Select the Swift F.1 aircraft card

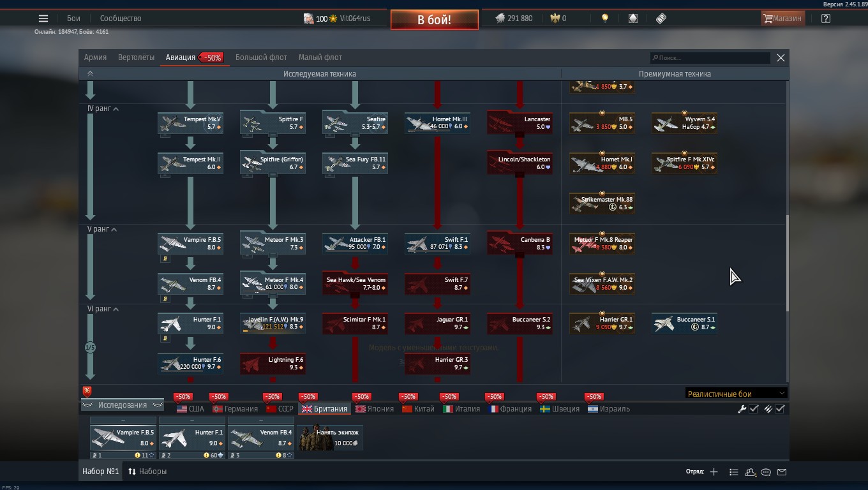437,244
